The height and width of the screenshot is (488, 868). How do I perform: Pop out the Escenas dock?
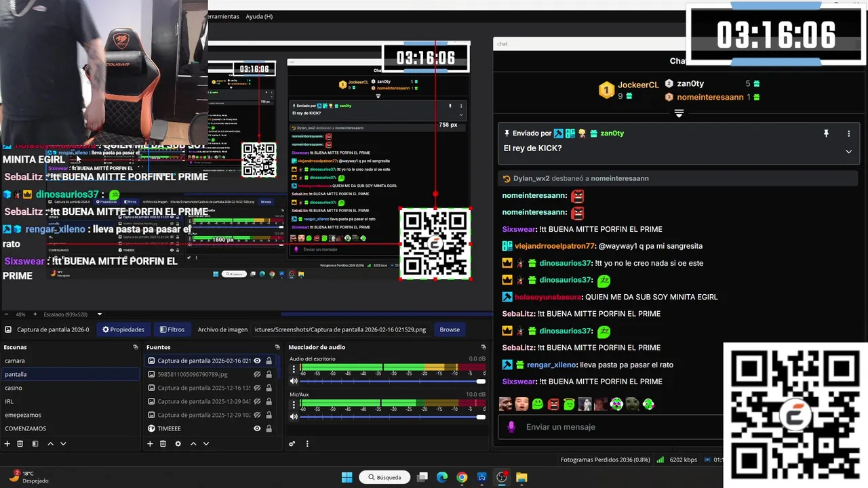[136, 347]
